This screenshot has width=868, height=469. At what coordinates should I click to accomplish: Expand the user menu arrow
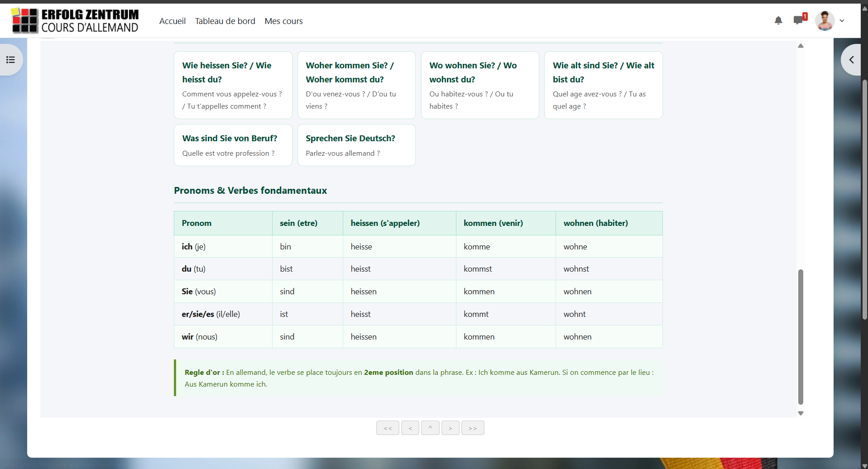[x=842, y=21]
